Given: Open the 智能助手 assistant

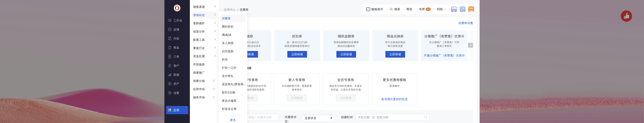Looking at the screenshot, I should (374, 9).
